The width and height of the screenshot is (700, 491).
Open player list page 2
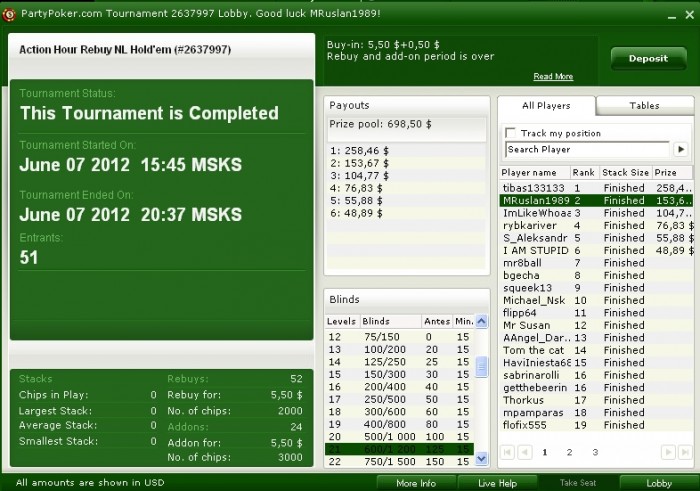pos(569,452)
